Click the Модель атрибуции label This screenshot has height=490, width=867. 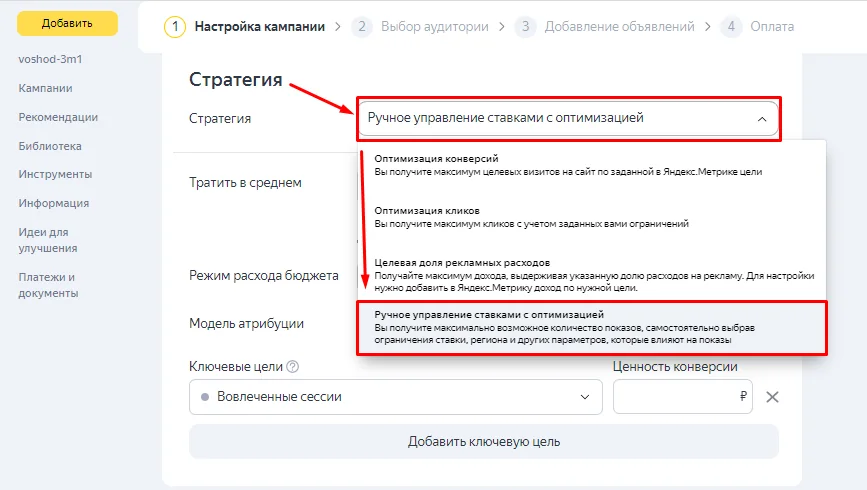point(247,324)
